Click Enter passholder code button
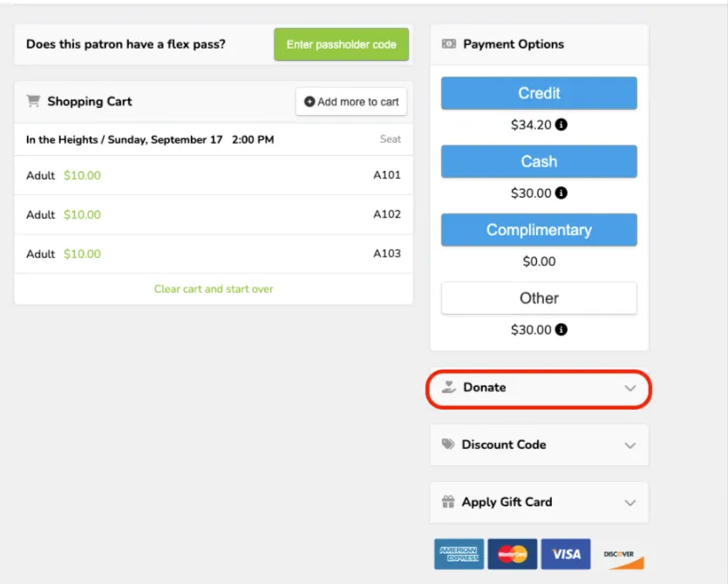This screenshot has width=728, height=584. [x=341, y=44]
